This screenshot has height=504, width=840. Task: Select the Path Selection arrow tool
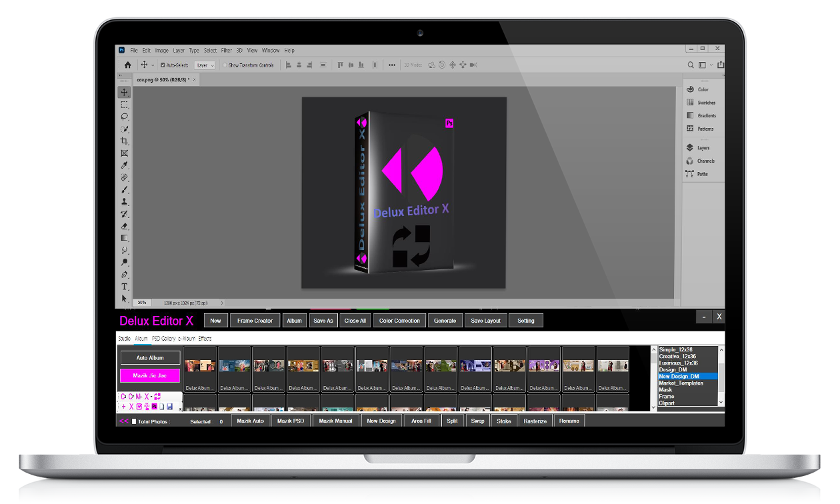(125, 299)
